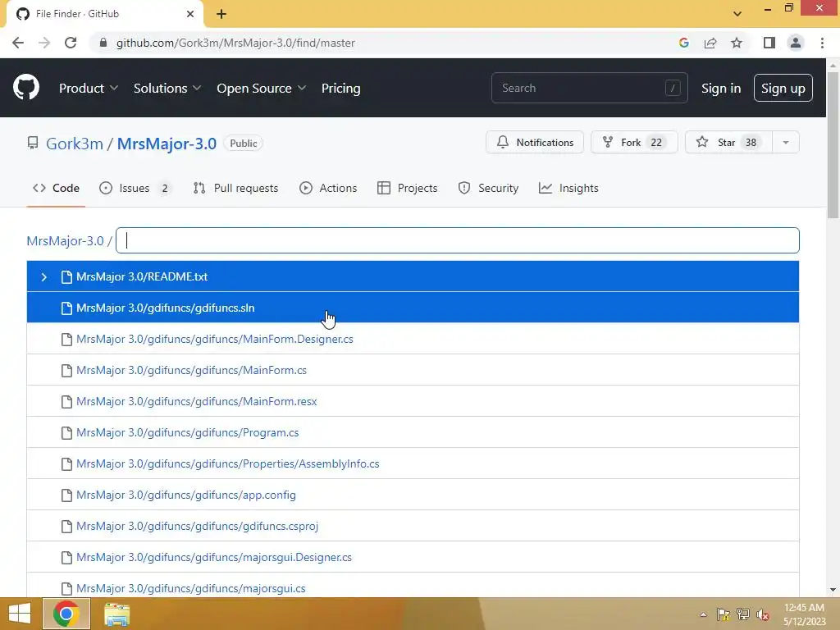This screenshot has height=630, width=840.
Task: Click the lock icon in address bar
Action: pyautogui.click(x=103, y=43)
